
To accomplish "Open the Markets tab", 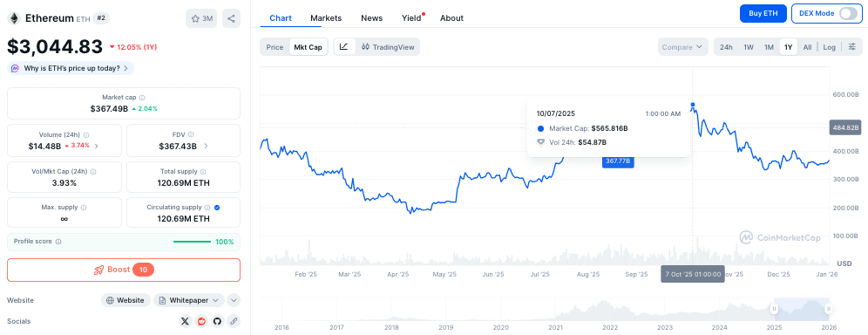I will coord(326,17).
